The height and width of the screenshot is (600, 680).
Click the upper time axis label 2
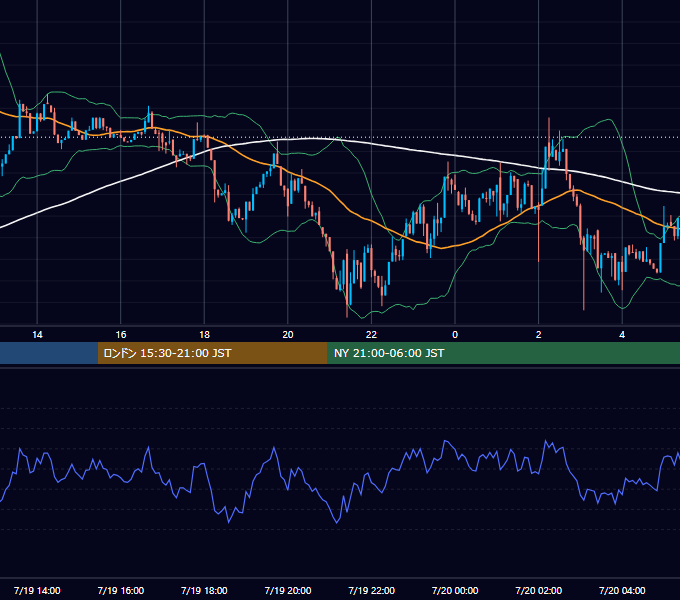pyautogui.click(x=539, y=335)
